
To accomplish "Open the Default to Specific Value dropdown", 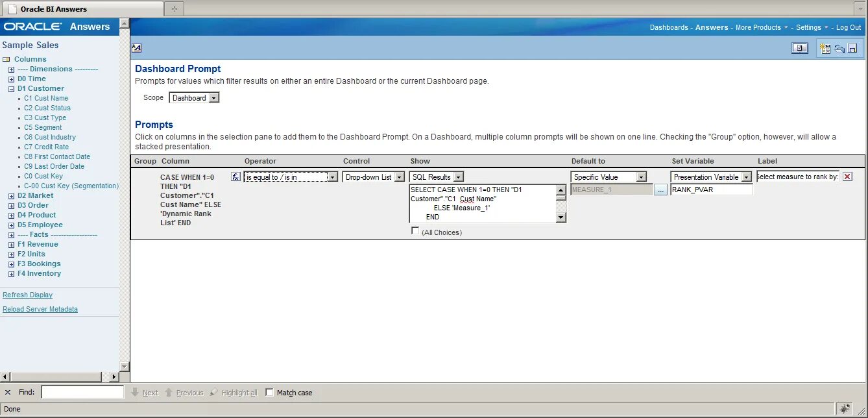I will point(609,177).
